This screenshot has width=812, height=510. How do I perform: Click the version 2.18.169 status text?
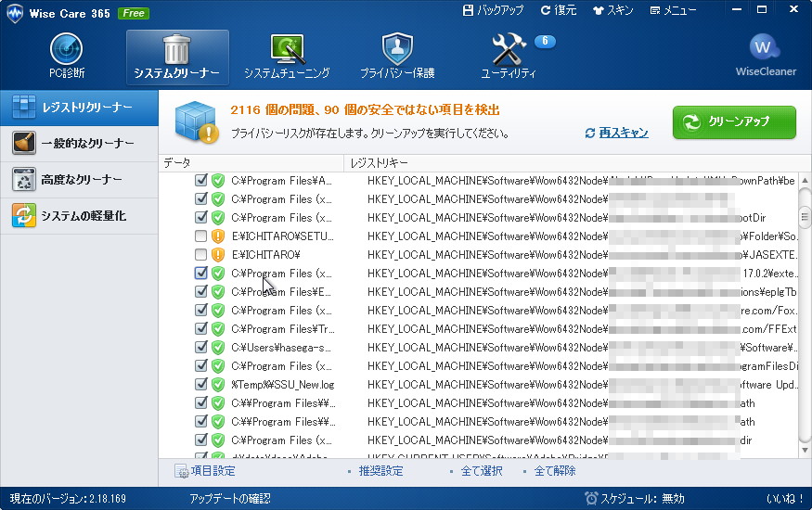(x=68, y=499)
